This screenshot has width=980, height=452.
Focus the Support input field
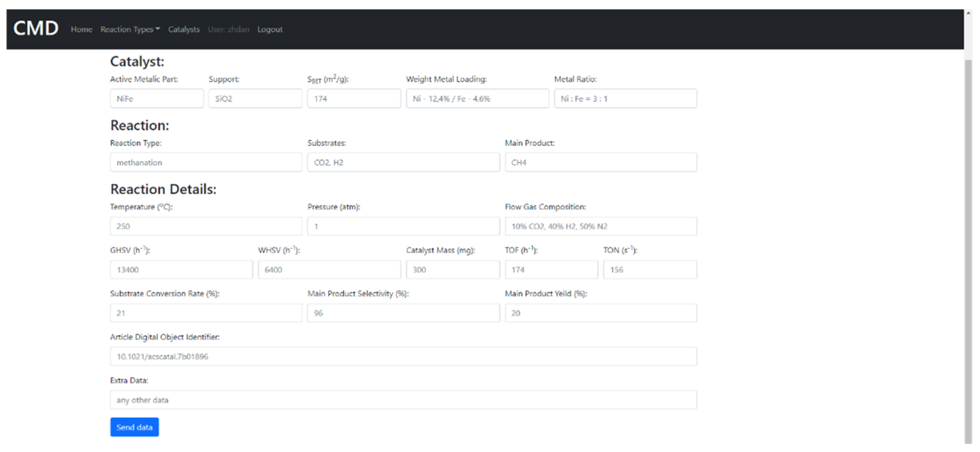pyautogui.click(x=255, y=99)
